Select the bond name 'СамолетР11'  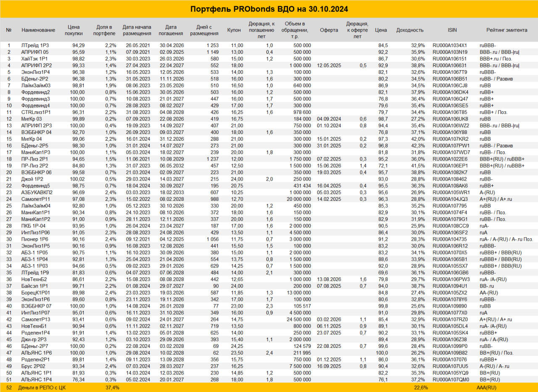(36, 199)
